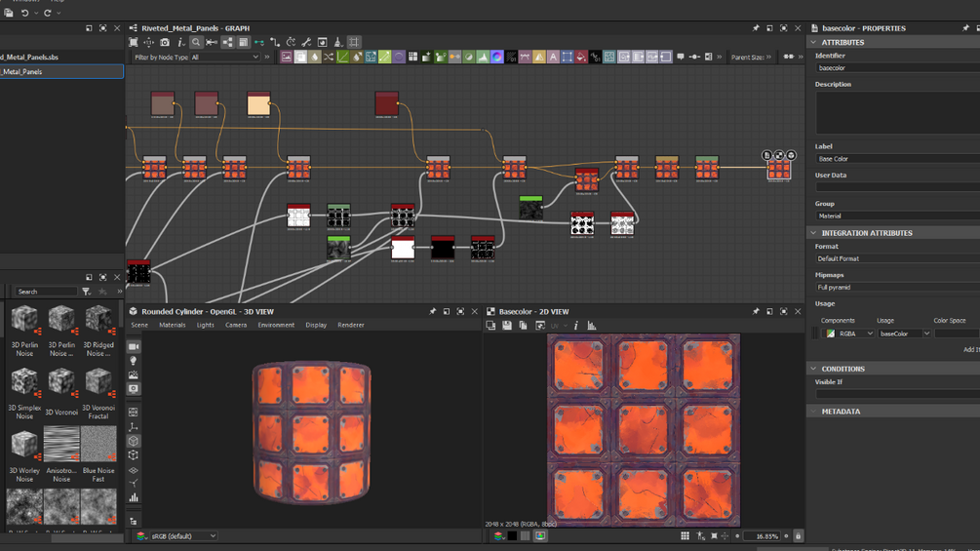Viewport: 980px width, 551px height.
Task: Add a Text node from the toolbar
Action: [553, 57]
